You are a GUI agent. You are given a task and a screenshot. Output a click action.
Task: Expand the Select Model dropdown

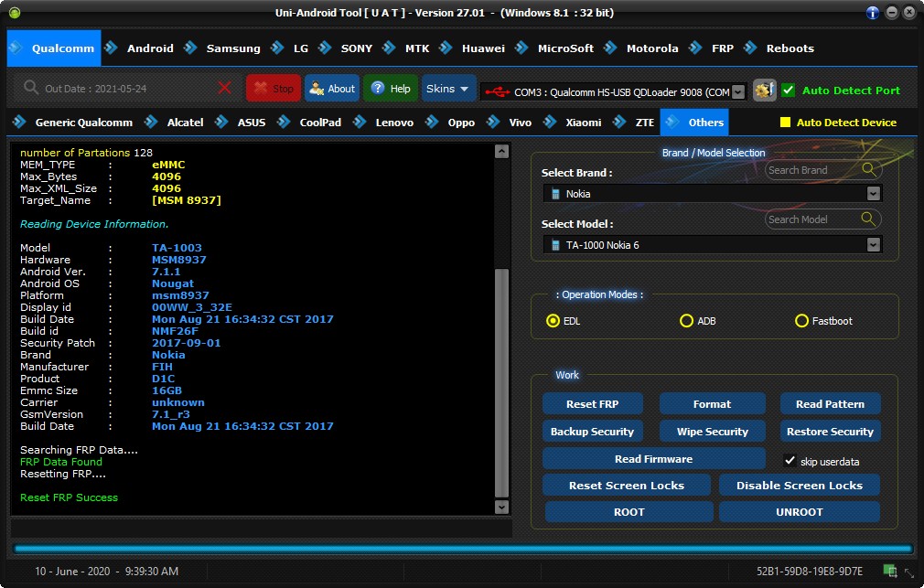[874, 244]
